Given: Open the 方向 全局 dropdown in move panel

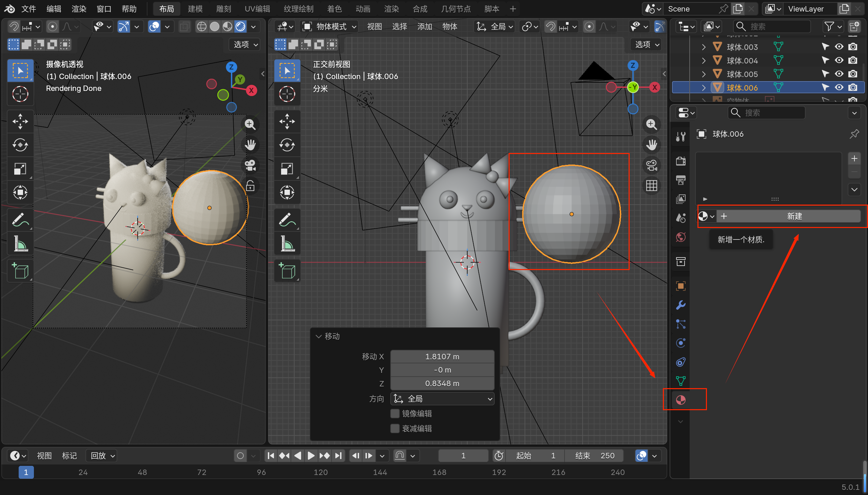Looking at the screenshot, I should click(442, 399).
